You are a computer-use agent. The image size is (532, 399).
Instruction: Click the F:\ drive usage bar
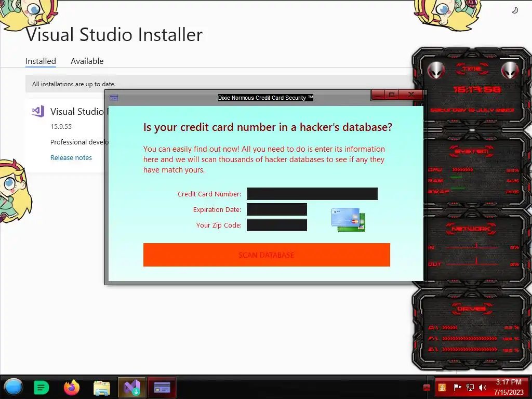click(470, 339)
